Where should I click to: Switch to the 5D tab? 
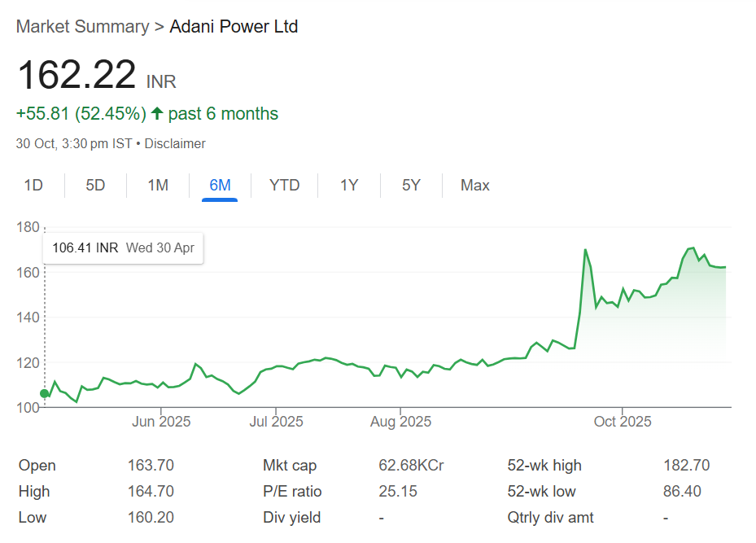pos(95,186)
